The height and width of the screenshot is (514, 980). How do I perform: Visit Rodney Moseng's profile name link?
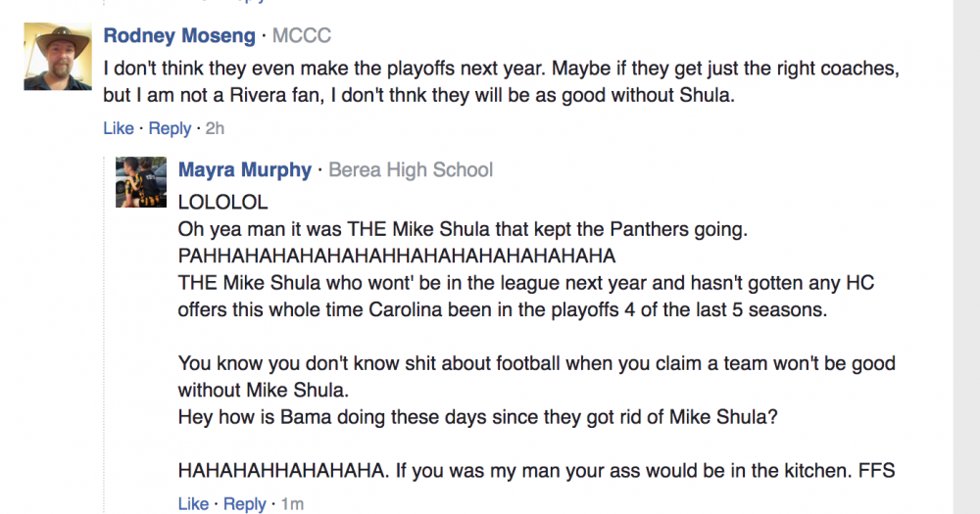click(x=179, y=35)
